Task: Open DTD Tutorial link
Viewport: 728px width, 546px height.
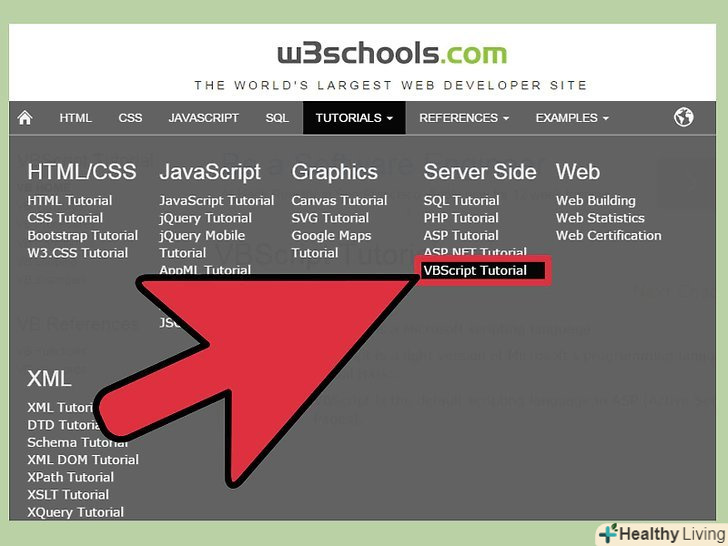Action: point(64,425)
